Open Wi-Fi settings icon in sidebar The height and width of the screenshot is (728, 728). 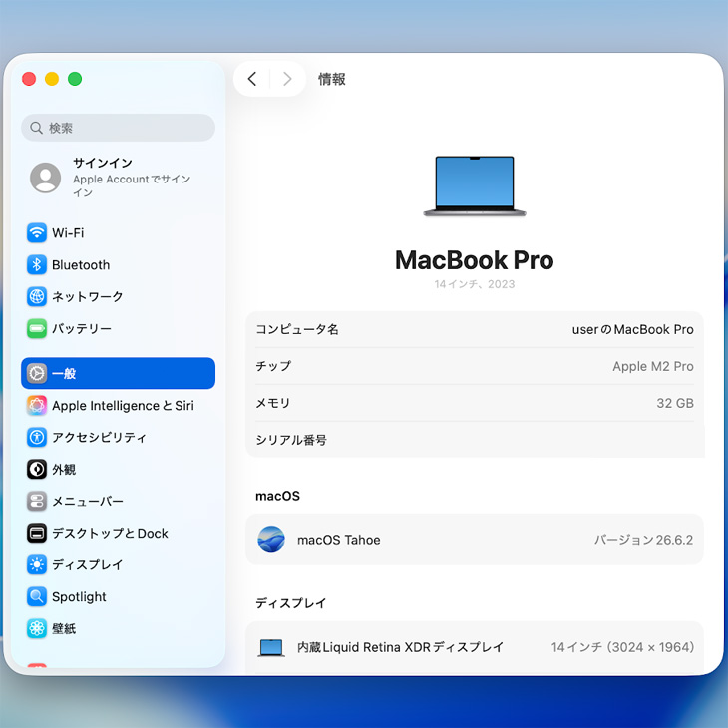pyautogui.click(x=37, y=233)
